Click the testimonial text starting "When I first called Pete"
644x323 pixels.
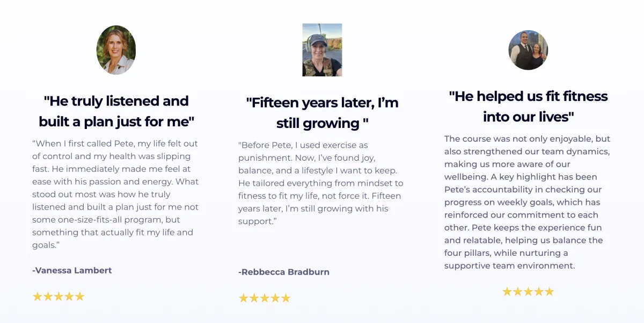click(x=115, y=194)
